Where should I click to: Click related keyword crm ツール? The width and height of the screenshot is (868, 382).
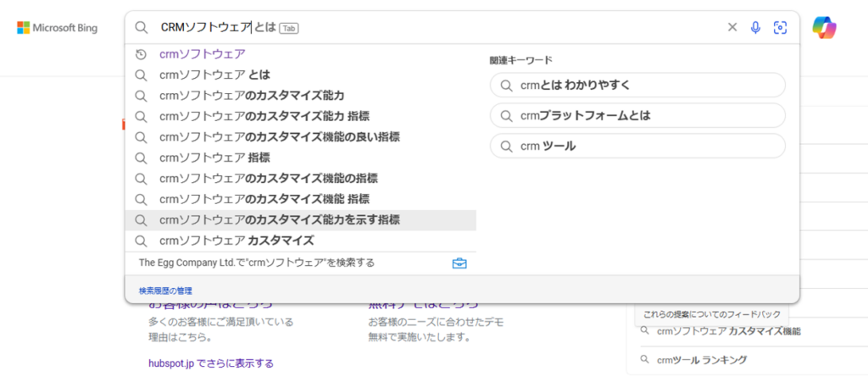(637, 146)
